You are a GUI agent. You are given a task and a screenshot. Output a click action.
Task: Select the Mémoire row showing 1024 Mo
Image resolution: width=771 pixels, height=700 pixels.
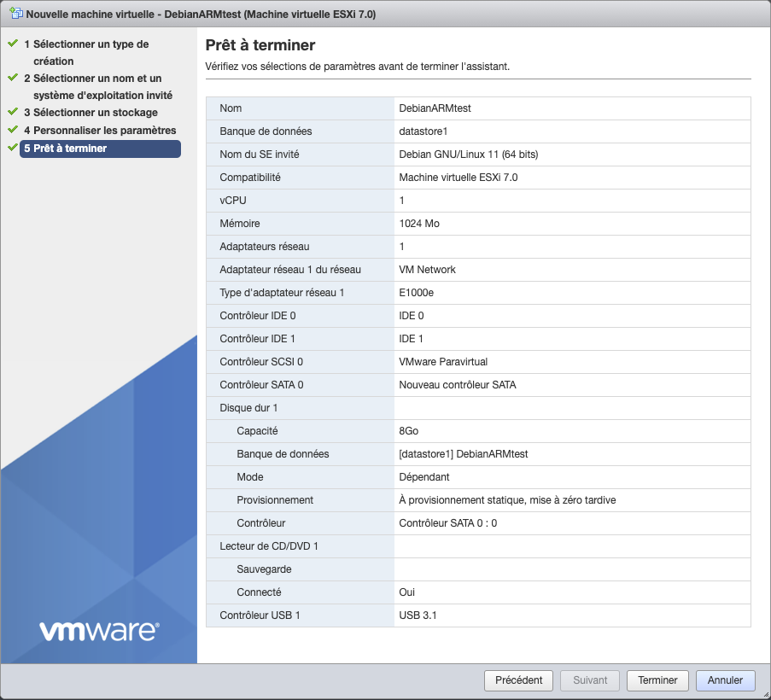pos(478,224)
